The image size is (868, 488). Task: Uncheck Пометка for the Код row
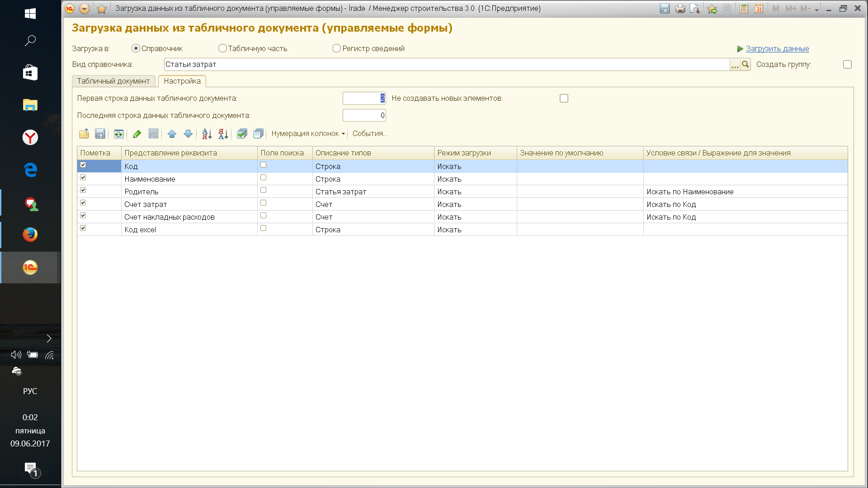coord(83,165)
